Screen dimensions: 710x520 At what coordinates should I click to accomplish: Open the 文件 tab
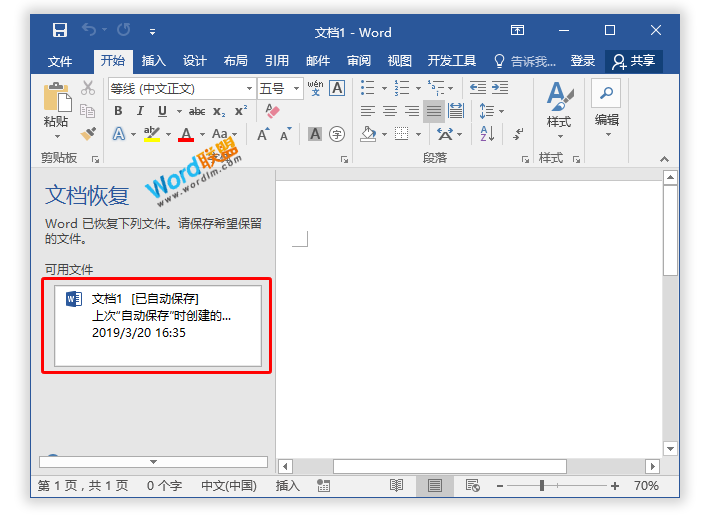(x=60, y=61)
